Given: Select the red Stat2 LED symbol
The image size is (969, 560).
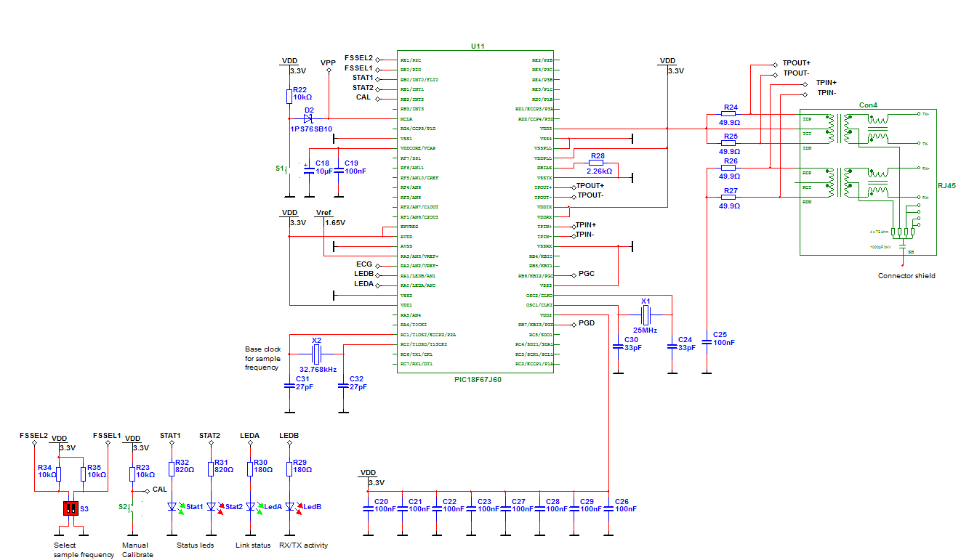Looking at the screenshot, I should pyautogui.click(x=212, y=507).
